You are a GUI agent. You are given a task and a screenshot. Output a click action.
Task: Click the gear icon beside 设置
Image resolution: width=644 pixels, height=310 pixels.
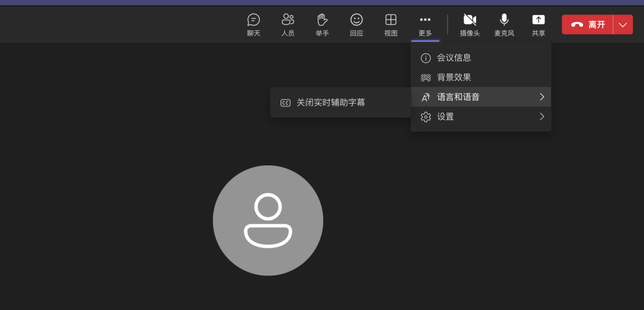(x=426, y=117)
